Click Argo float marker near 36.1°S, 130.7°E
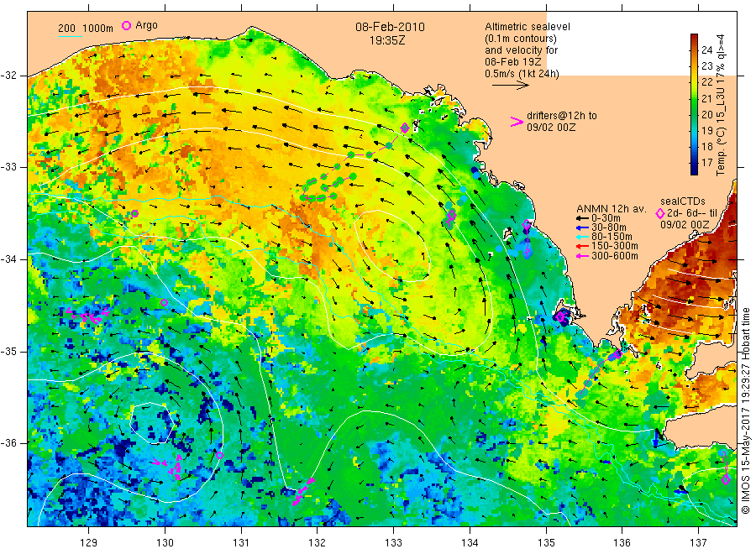The image size is (756, 554). [220, 455]
